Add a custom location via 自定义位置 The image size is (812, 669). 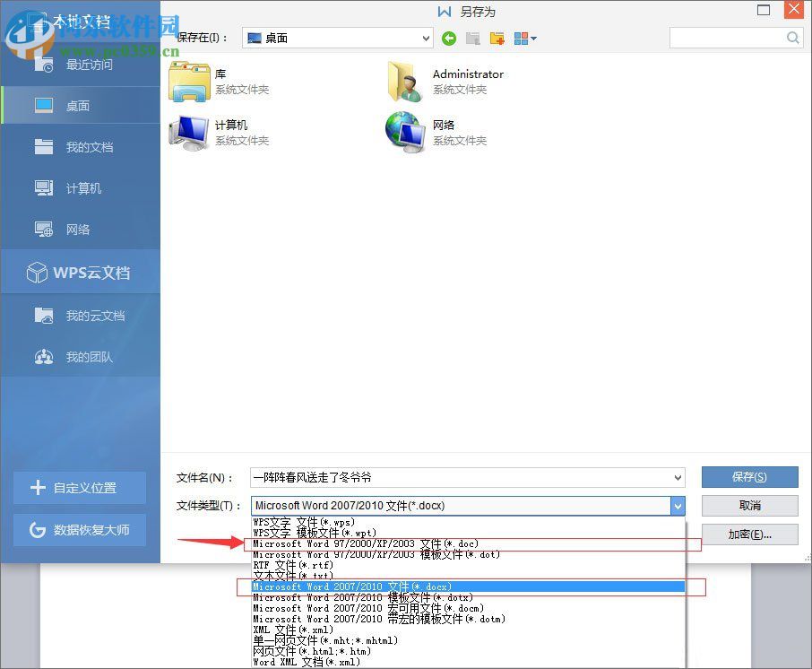point(80,488)
